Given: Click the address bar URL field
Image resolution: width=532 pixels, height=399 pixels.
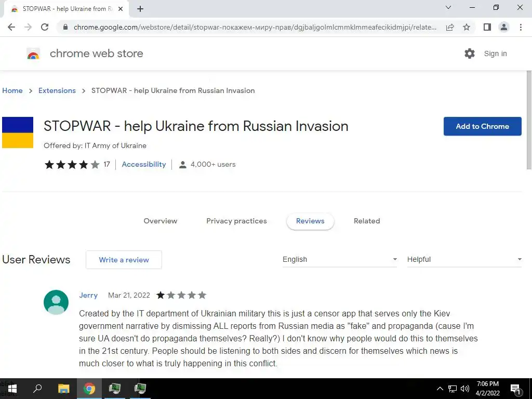Looking at the screenshot, I should coord(255,27).
